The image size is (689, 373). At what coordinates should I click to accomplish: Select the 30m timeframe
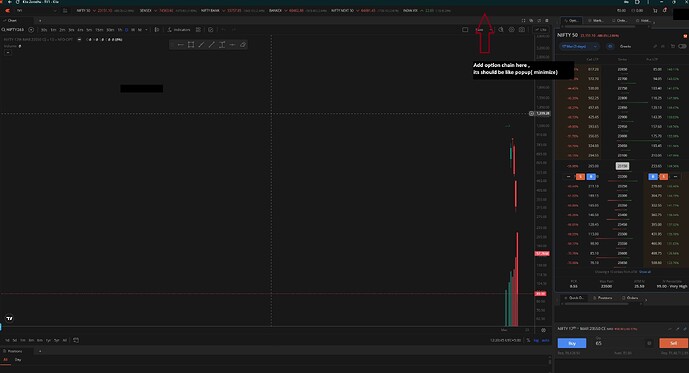[110, 30]
